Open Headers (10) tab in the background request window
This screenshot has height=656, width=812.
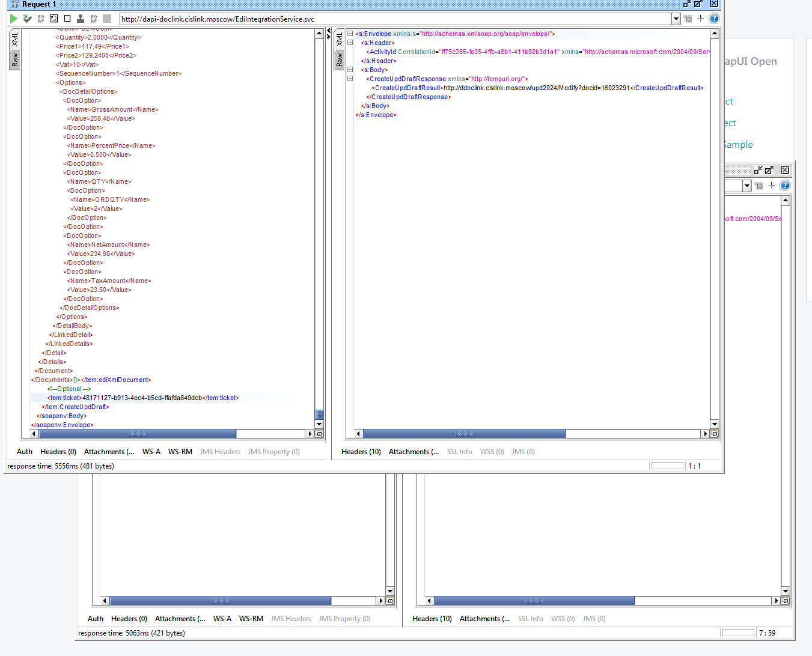pos(432,619)
